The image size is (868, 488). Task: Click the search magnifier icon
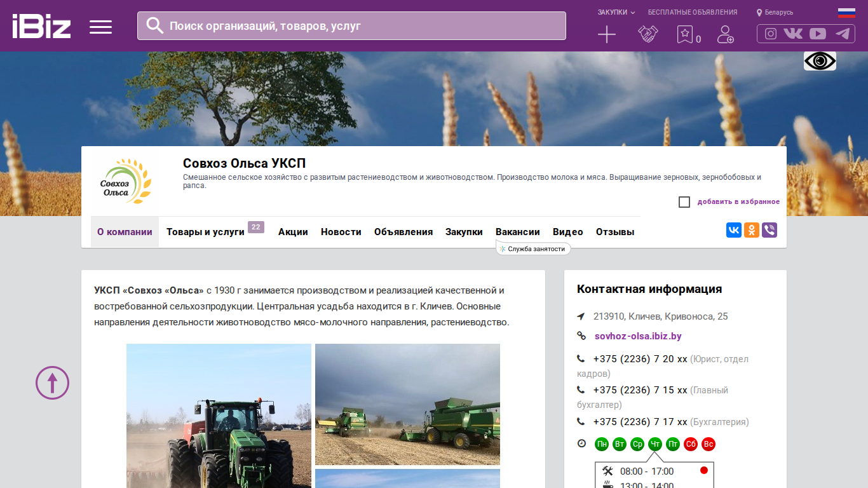click(155, 25)
